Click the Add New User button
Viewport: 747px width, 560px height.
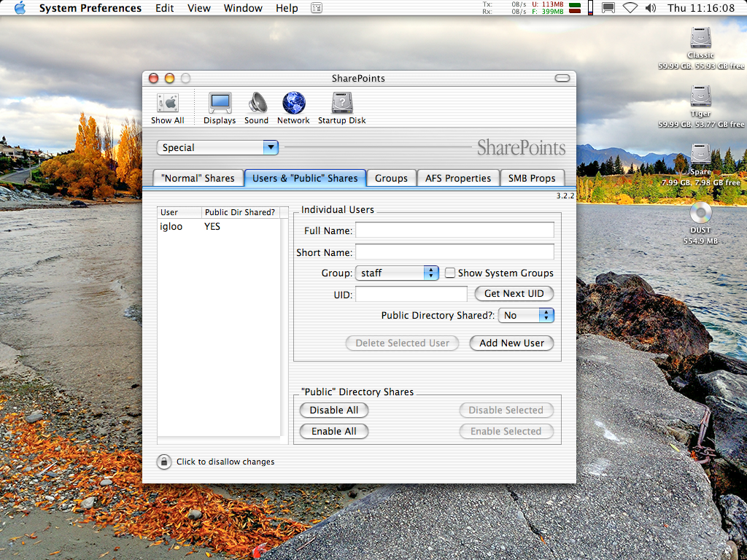(511, 343)
